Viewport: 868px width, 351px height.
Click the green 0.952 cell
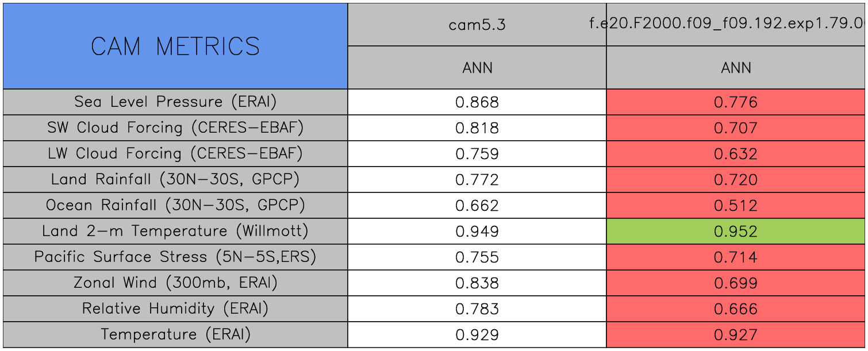736,232
